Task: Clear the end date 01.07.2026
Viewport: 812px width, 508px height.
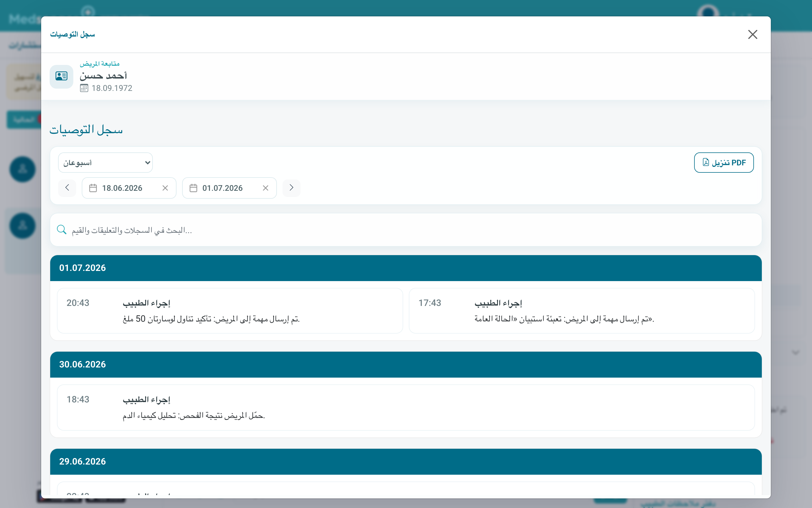Action: tap(265, 188)
